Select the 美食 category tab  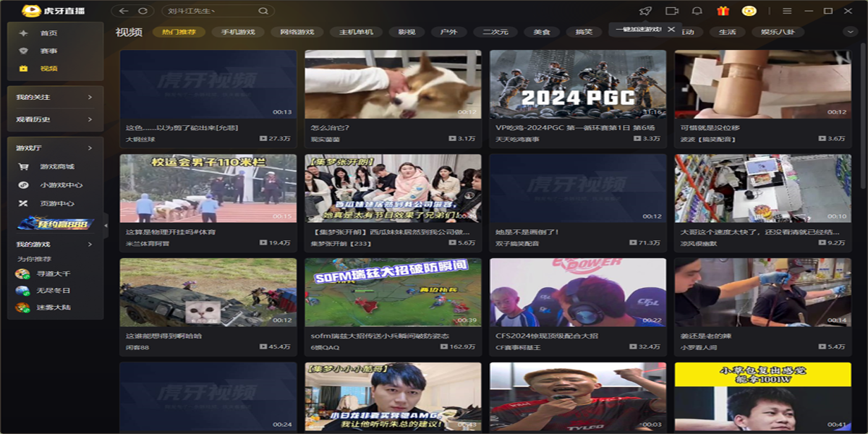point(542,32)
